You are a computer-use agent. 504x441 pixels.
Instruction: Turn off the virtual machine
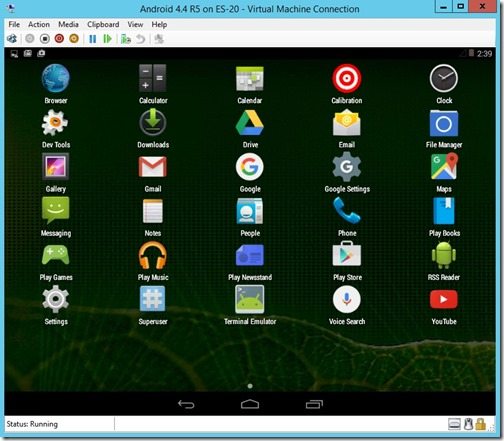45,39
